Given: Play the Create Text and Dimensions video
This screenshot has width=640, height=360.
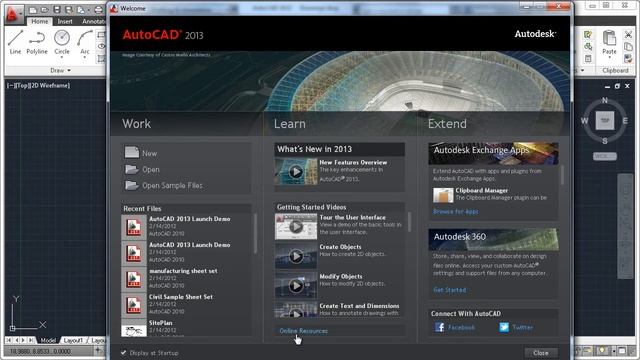Looking at the screenshot, I should pyautogui.click(x=296, y=310).
